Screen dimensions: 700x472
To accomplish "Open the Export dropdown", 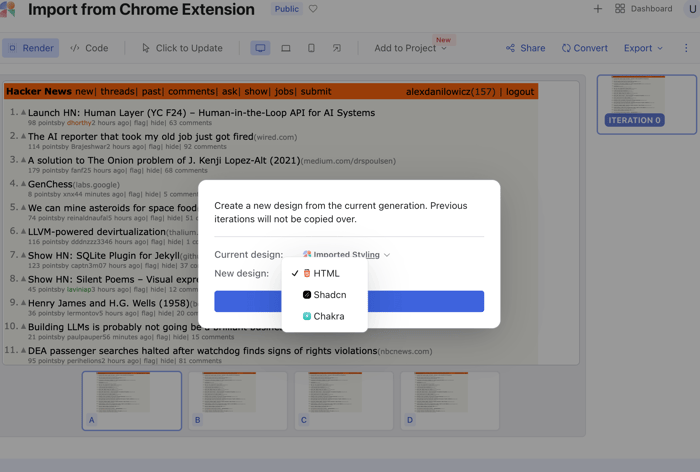I will [643, 48].
